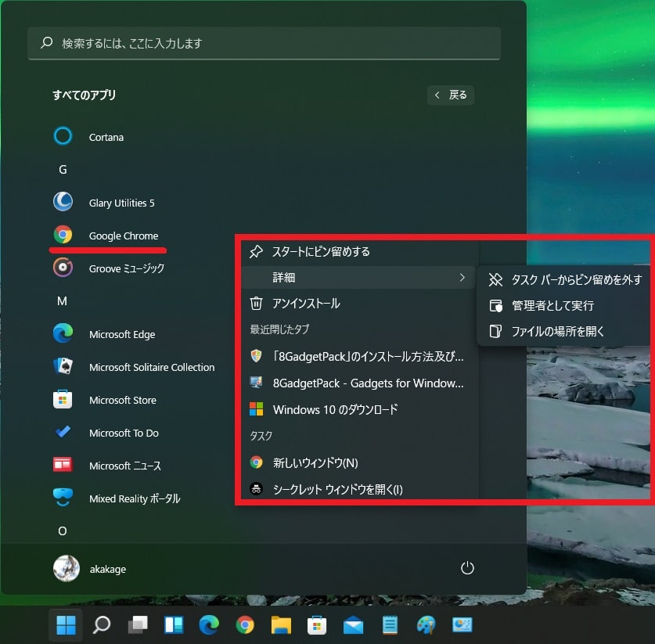Open the rightmost taskbar chart app icon
Screen dimensions: 655x644
pyautogui.click(x=462, y=625)
